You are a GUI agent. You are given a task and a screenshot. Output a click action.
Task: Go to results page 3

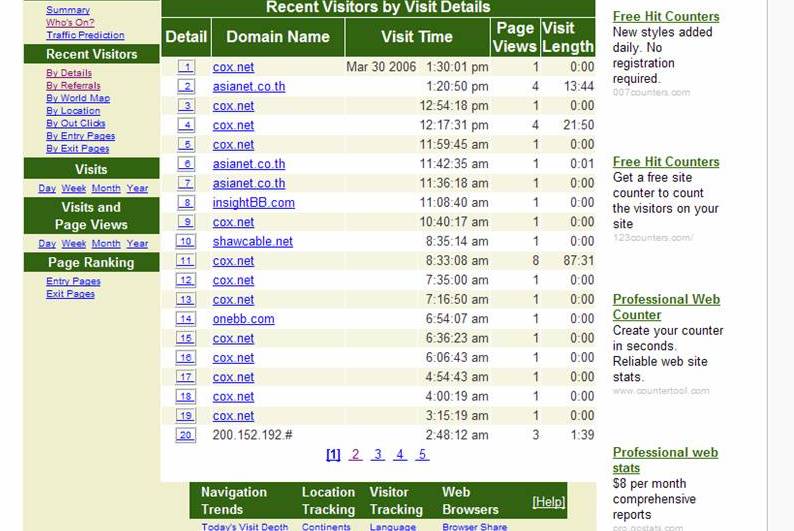(378, 455)
